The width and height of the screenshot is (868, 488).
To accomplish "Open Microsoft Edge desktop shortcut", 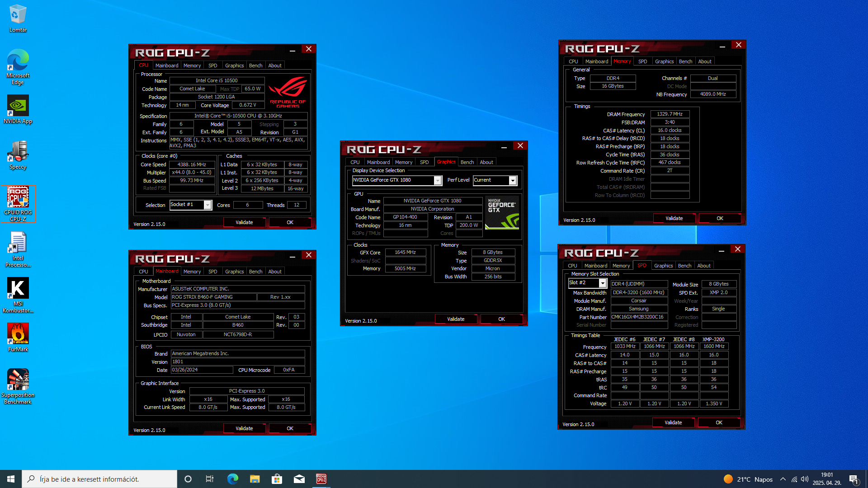I will 18,67.
